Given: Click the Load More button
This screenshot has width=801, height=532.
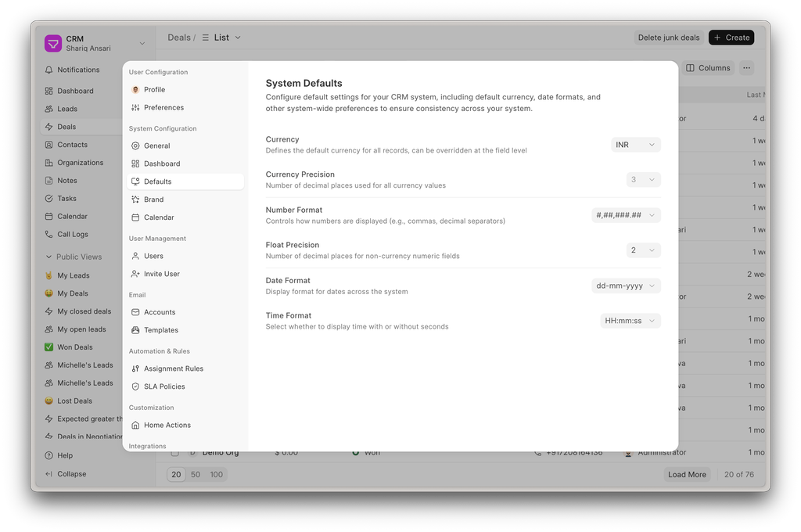Looking at the screenshot, I should (687, 474).
